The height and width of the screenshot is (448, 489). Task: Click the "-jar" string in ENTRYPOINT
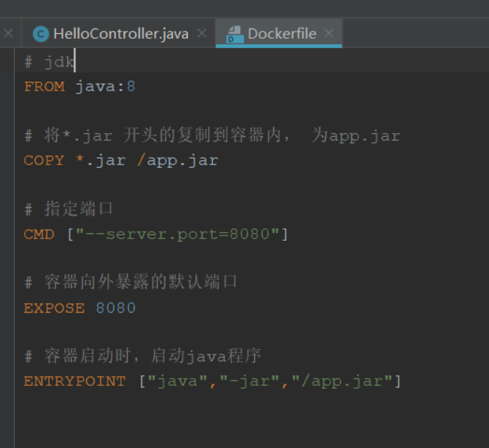coord(249,381)
